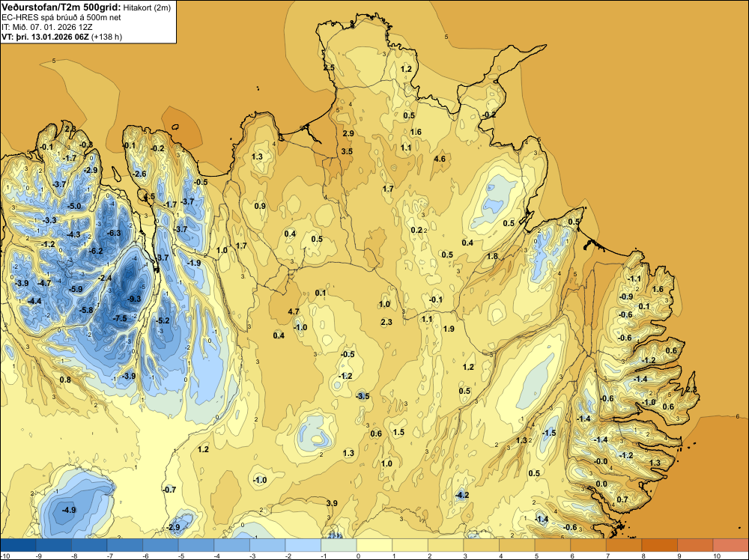749x560 pixels.
Task: Click the -0.9 temperature label
Action: click(626, 296)
